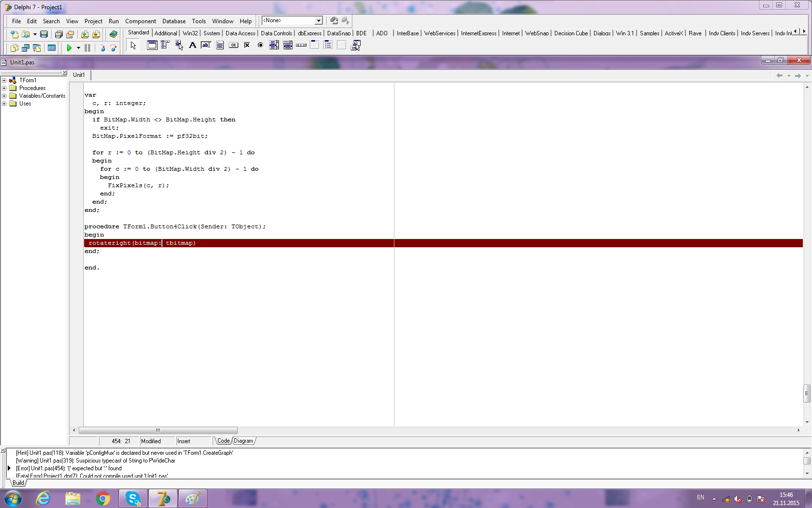Screen dimensions: 812x508
Task: Open the desktop layout <None> dropdown
Action: tap(319, 21)
